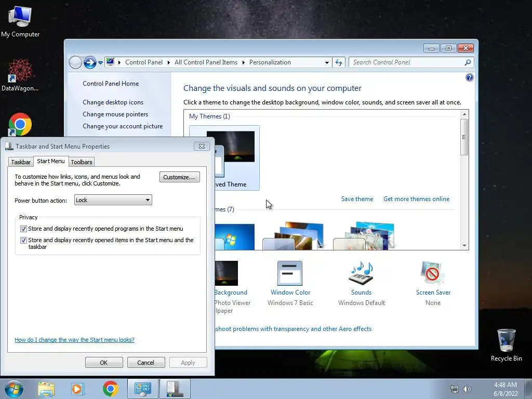Expand address bar history dropdown arrow
Image resolution: width=532 pixels, height=399 pixels.
(327, 62)
